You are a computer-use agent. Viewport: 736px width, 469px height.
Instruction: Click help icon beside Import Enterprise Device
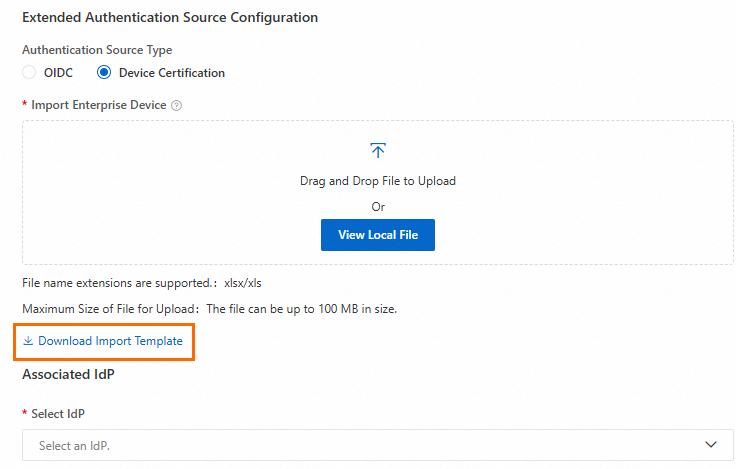pos(176,105)
